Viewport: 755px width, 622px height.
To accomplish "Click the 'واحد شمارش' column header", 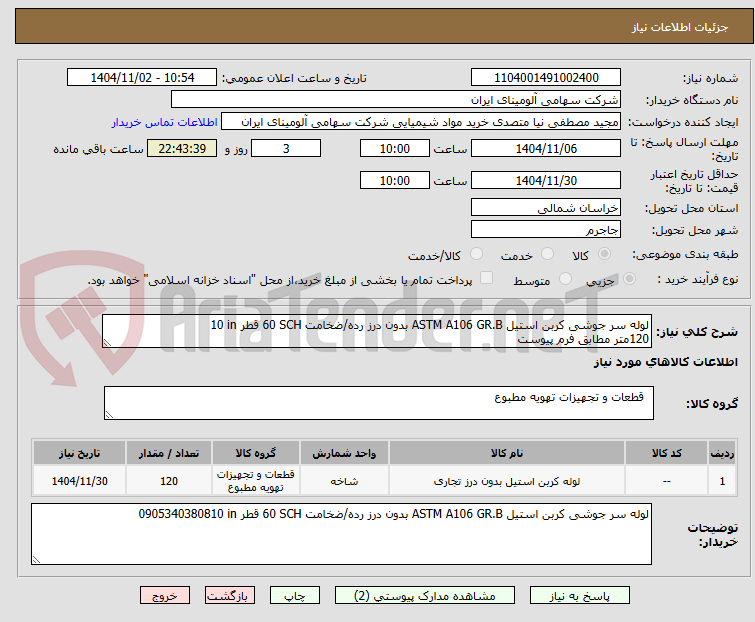I will [344, 453].
